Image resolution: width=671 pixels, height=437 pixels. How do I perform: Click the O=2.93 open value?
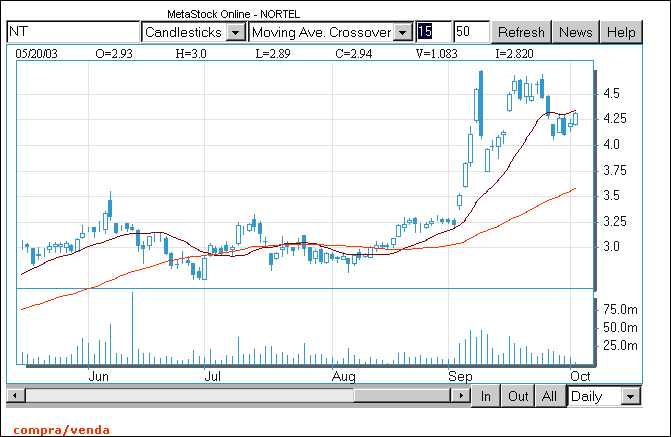pyautogui.click(x=114, y=54)
